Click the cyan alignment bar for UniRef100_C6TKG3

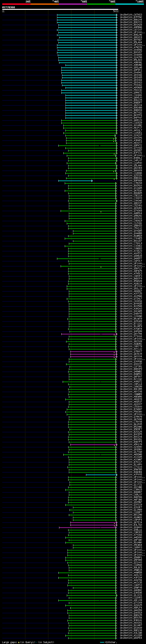[x=87, y=15]
